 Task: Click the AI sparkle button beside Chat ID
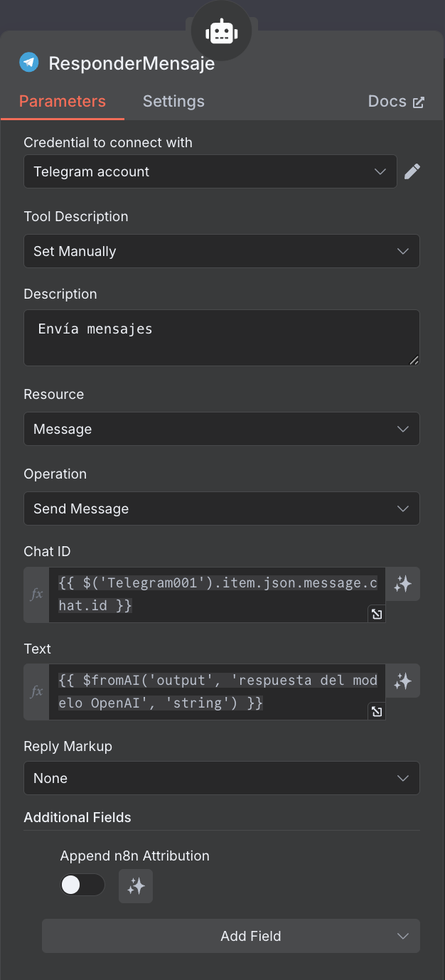(403, 584)
